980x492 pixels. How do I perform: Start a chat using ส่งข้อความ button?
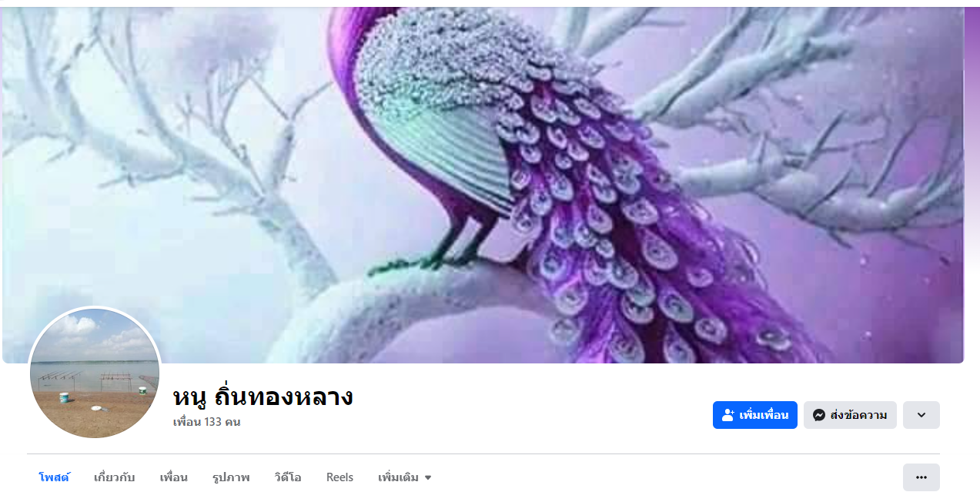pos(850,415)
